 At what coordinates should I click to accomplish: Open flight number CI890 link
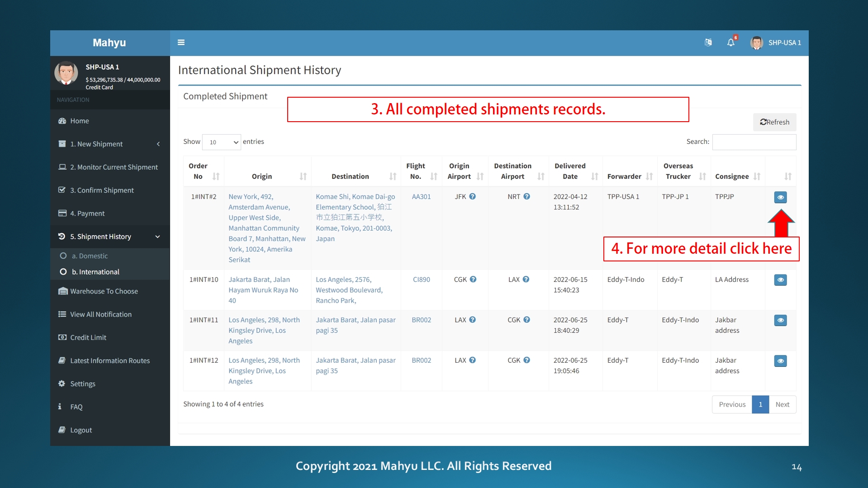421,280
